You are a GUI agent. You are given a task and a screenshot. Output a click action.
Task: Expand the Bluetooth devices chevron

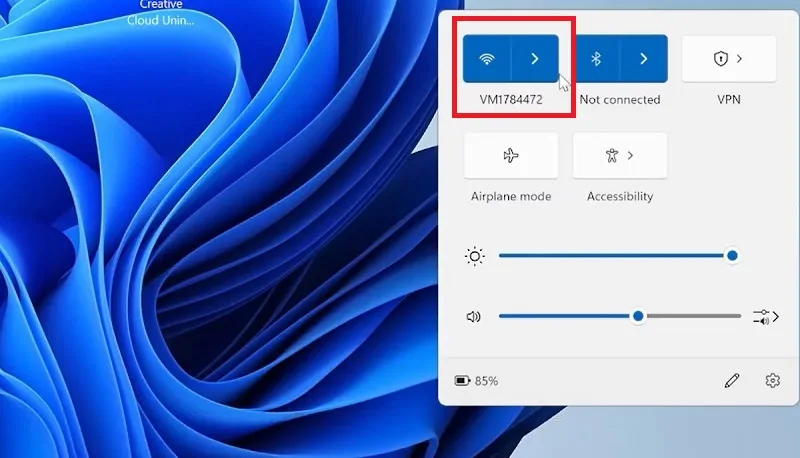pos(644,59)
